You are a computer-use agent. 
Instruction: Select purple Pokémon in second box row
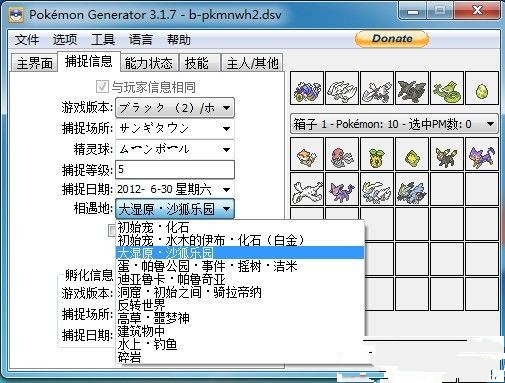coord(342,189)
